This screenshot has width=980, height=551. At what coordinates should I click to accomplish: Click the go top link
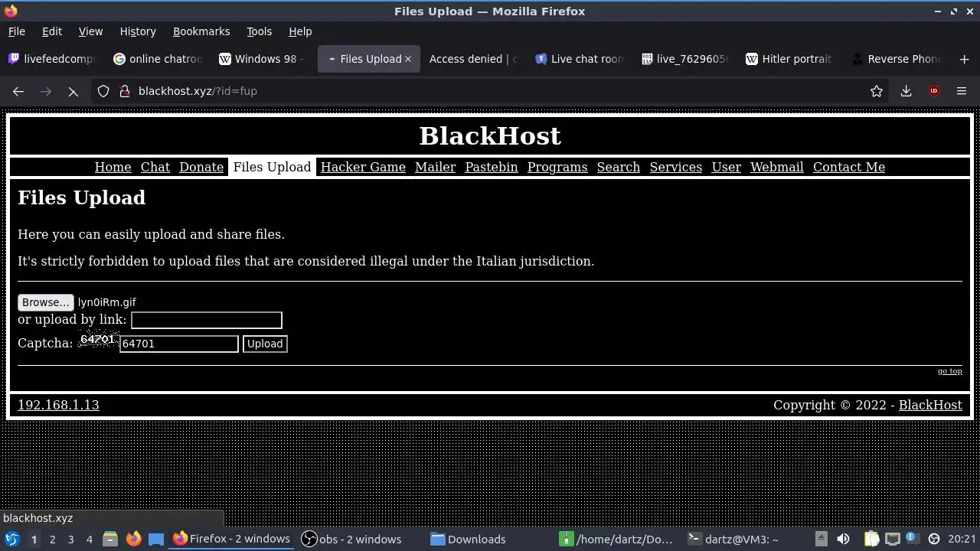tap(950, 371)
